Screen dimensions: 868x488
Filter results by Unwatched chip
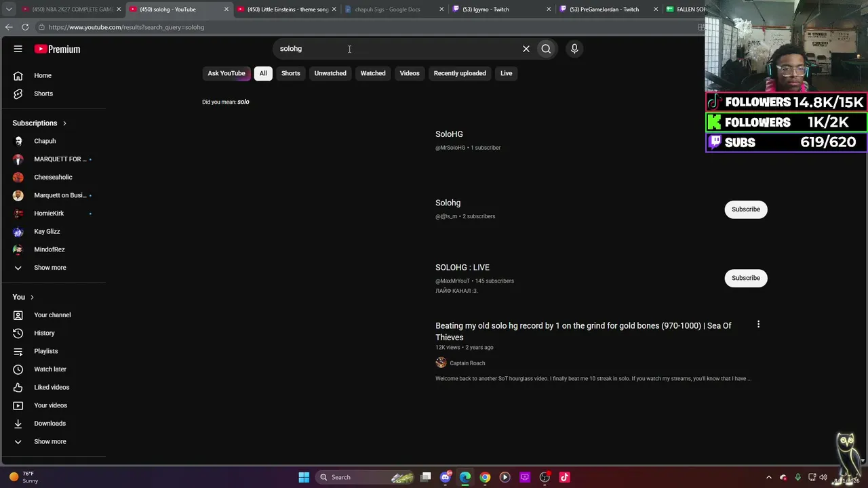330,73
